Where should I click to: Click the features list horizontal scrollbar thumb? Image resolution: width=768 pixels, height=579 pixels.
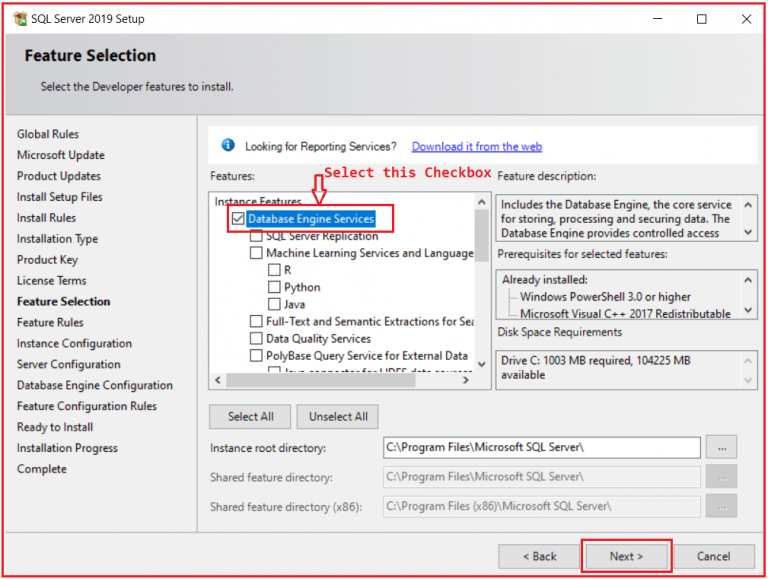click(x=321, y=380)
